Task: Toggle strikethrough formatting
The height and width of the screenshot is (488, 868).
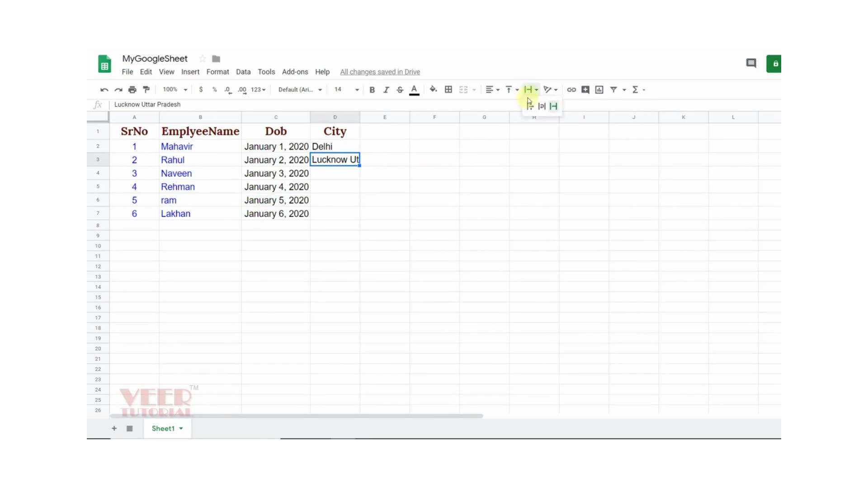Action: [400, 89]
